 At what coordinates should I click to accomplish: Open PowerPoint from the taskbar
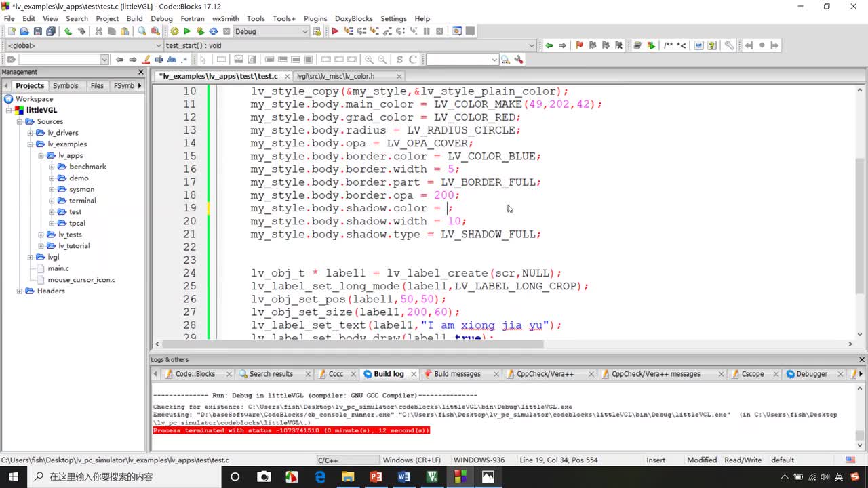tap(376, 476)
